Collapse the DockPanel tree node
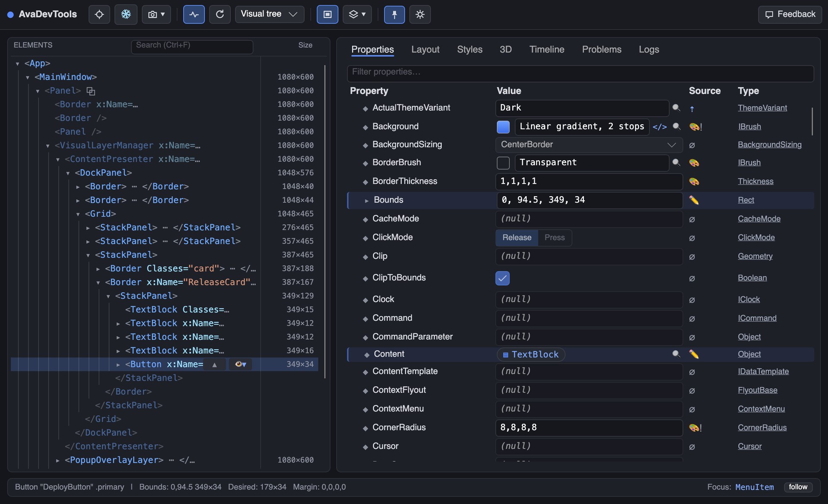Screen dimensions: 828x504 pyautogui.click(x=68, y=173)
